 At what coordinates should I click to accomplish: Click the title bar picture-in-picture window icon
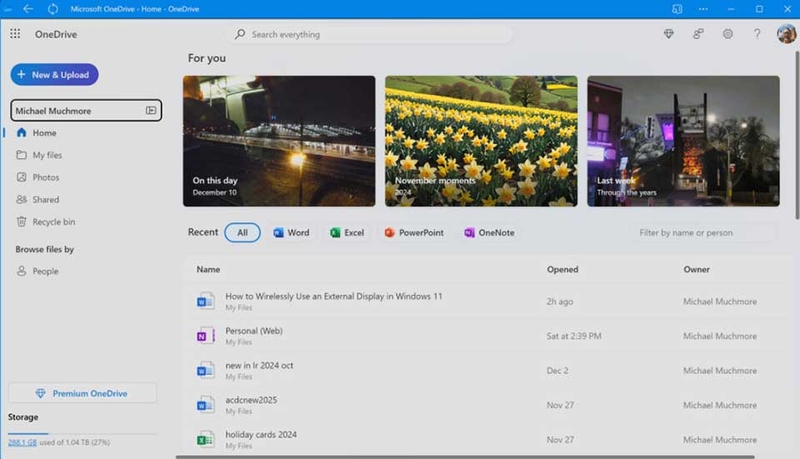(x=677, y=9)
